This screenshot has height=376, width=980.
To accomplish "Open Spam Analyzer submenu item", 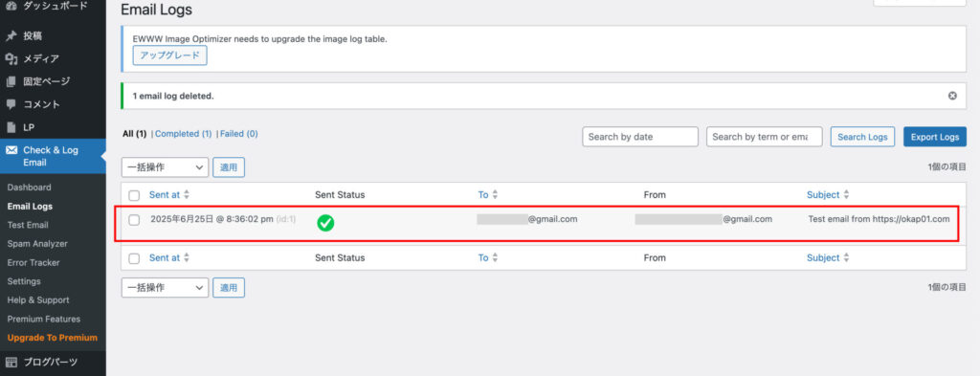I will pyautogui.click(x=37, y=244).
